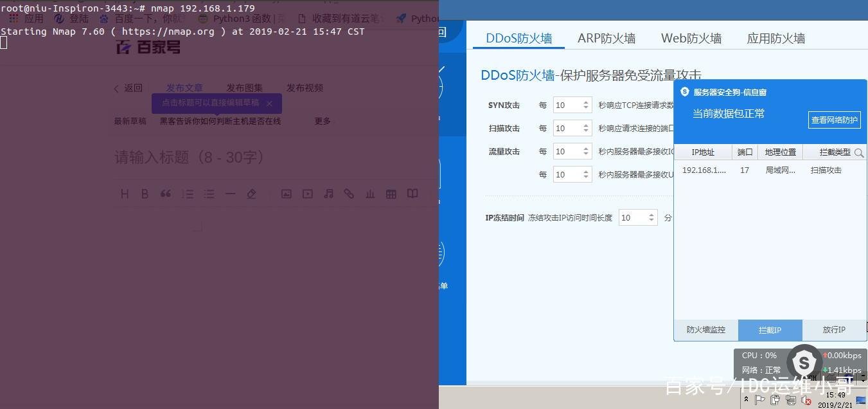
Task: Click Baijiahao 百家号 logo
Action: tap(148, 47)
